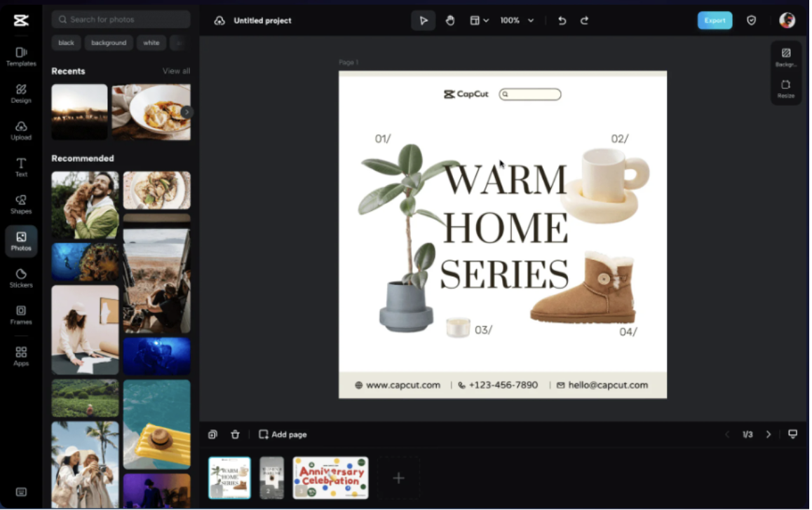The height and width of the screenshot is (510, 812).
Task: Switch to the Upload tab
Action: click(21, 130)
